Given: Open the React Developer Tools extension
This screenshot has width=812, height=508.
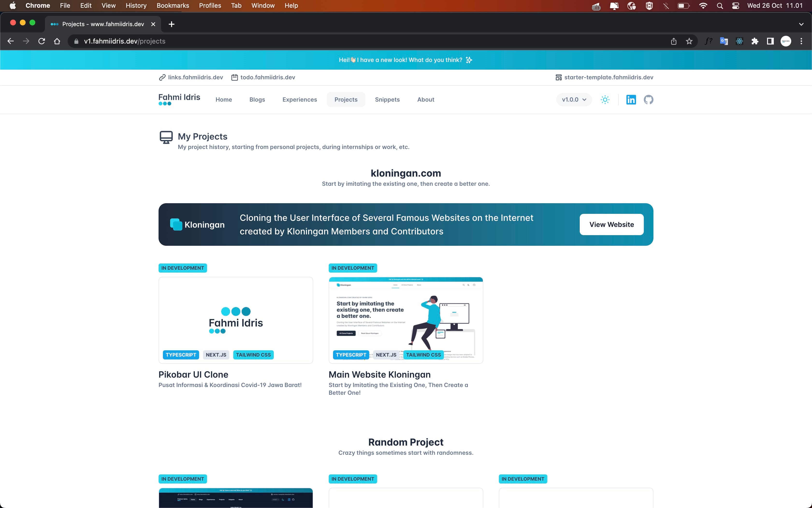Looking at the screenshot, I should pos(739,41).
